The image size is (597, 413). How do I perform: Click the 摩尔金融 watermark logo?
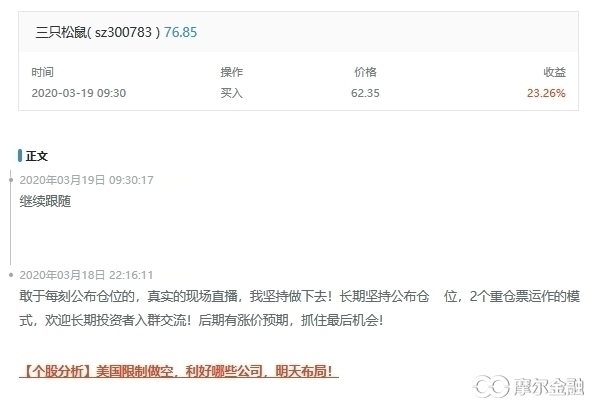click(x=528, y=386)
